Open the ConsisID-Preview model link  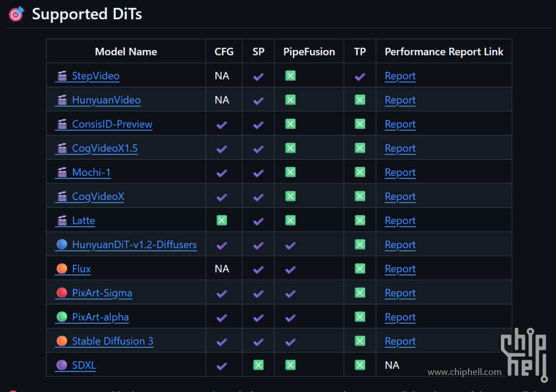(x=104, y=124)
